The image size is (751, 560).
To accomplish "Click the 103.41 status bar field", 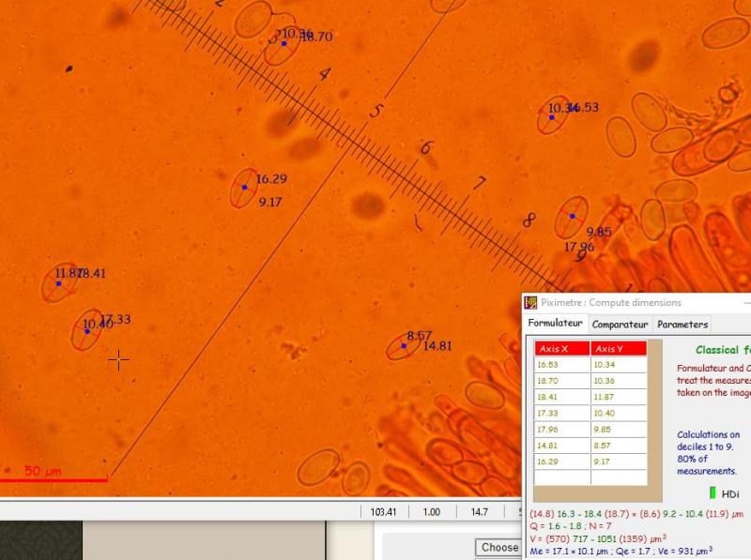I will click(384, 512).
